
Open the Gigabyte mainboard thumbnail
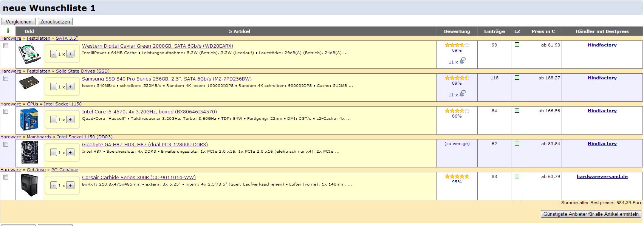(x=29, y=153)
